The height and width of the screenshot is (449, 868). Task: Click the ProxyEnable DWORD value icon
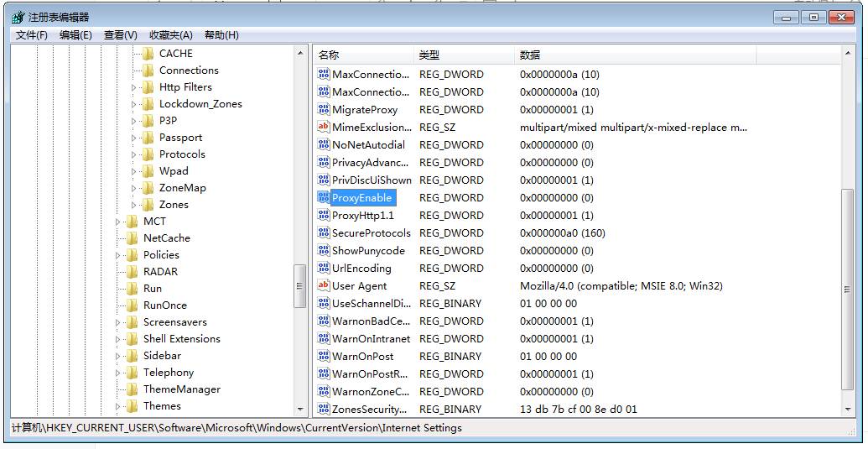[x=323, y=198]
